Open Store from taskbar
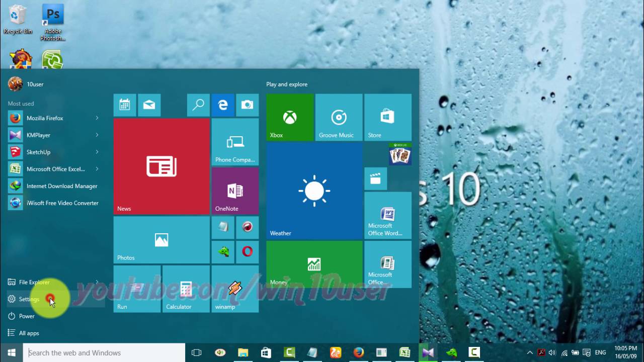This screenshot has width=644, height=362. (266, 352)
